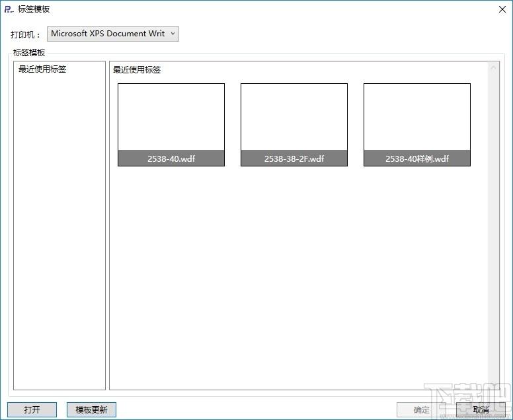Click the app logo icon in the title bar
This screenshot has height=420, width=513.
pyautogui.click(x=9, y=9)
